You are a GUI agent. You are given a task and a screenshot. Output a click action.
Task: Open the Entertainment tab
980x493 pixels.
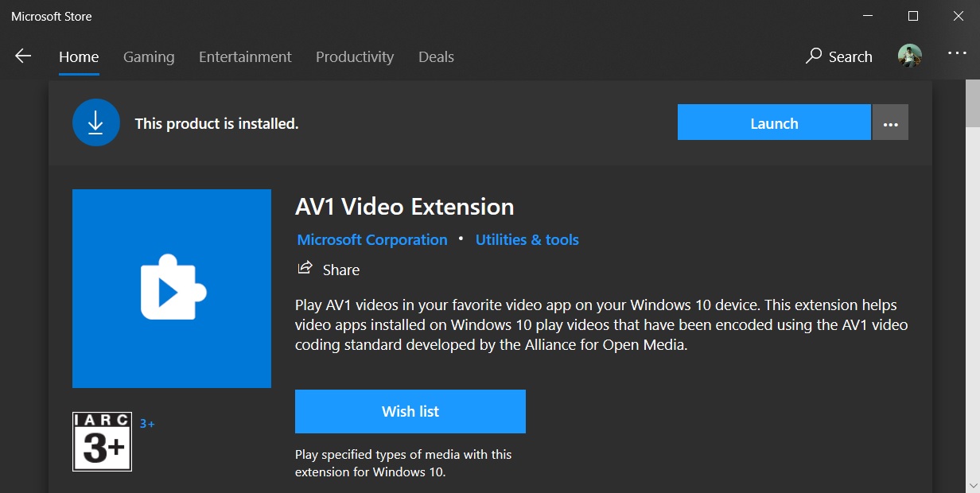click(x=245, y=57)
